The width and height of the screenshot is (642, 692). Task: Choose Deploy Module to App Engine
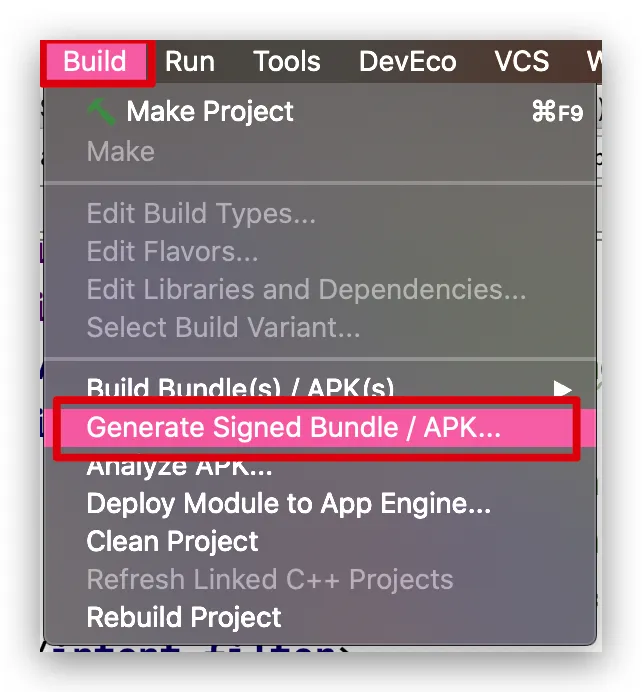tap(320, 504)
